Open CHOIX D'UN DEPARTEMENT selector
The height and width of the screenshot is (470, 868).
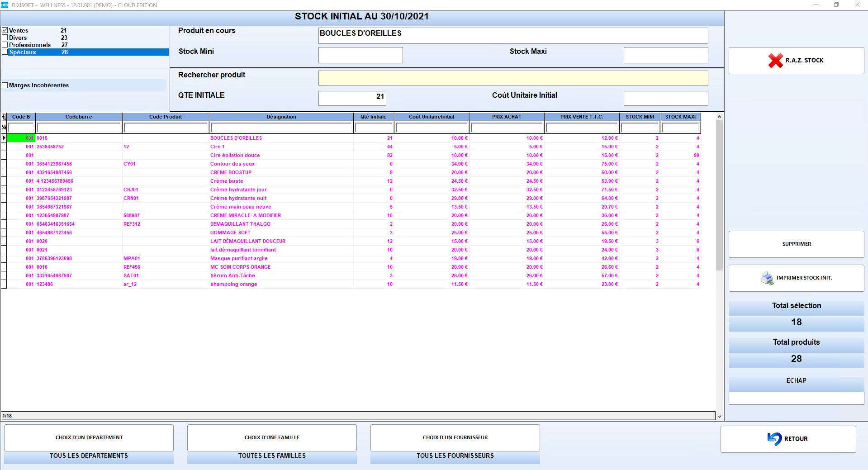89,437
